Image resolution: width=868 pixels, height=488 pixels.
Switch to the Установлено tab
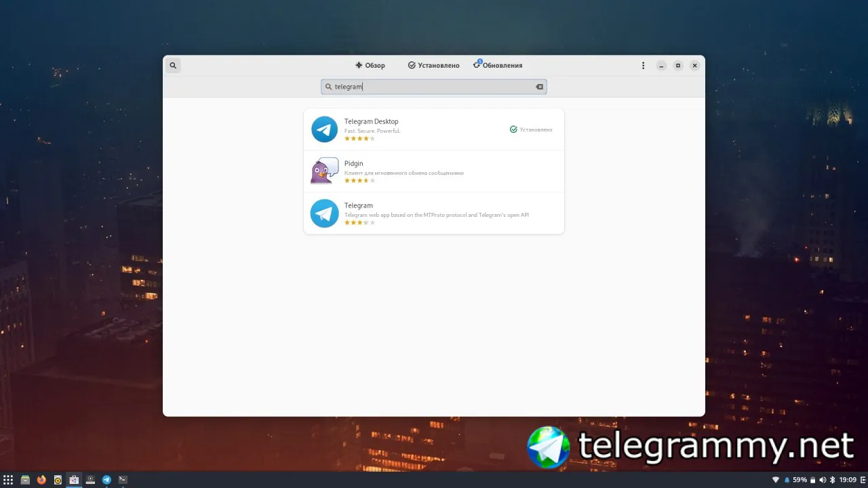433,66
